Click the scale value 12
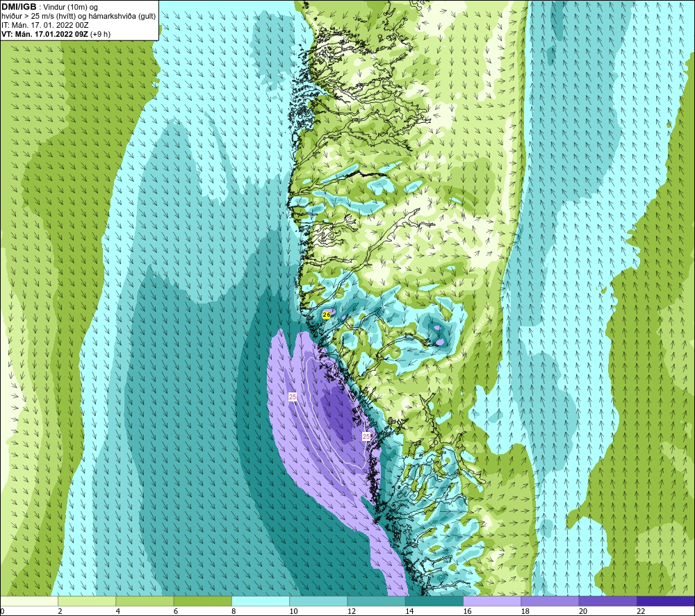This screenshot has height=616, width=695. coord(352,611)
